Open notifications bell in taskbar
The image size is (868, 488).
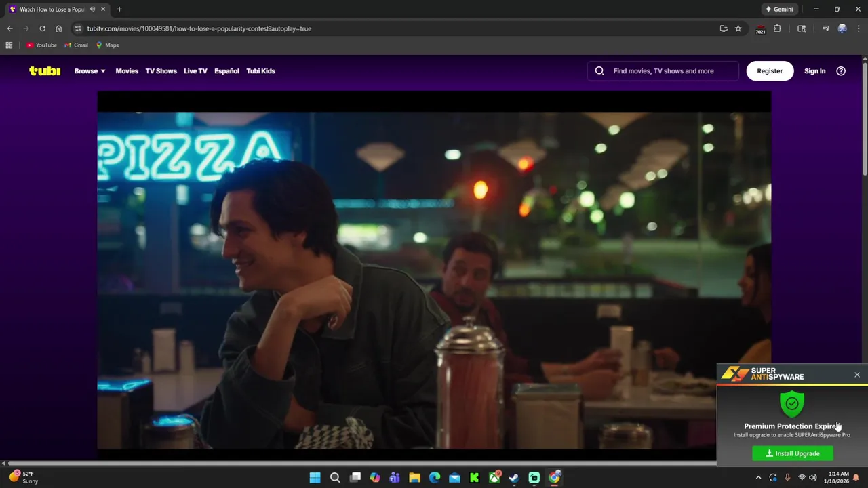(x=856, y=477)
